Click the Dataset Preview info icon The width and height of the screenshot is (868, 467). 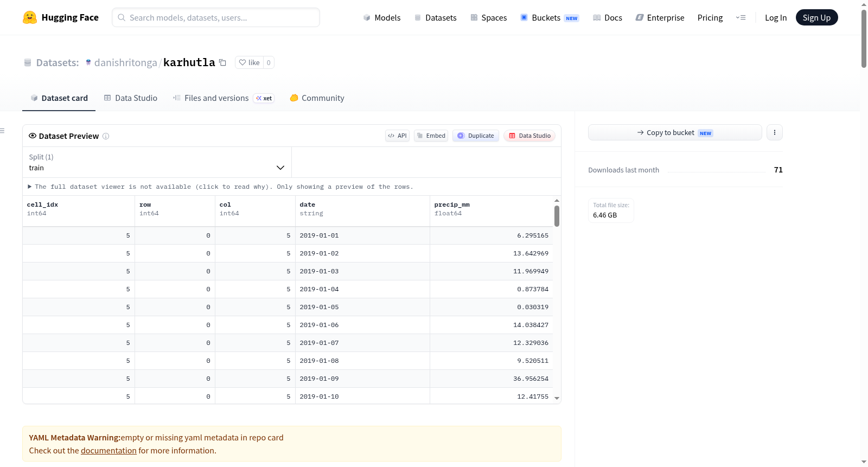(106, 136)
